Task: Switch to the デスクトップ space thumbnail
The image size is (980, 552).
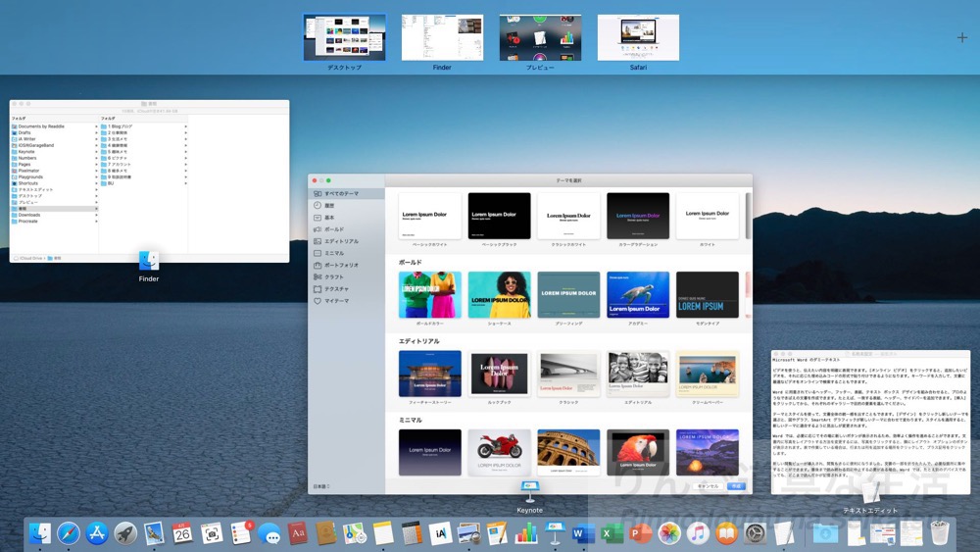Action: pyautogui.click(x=344, y=37)
